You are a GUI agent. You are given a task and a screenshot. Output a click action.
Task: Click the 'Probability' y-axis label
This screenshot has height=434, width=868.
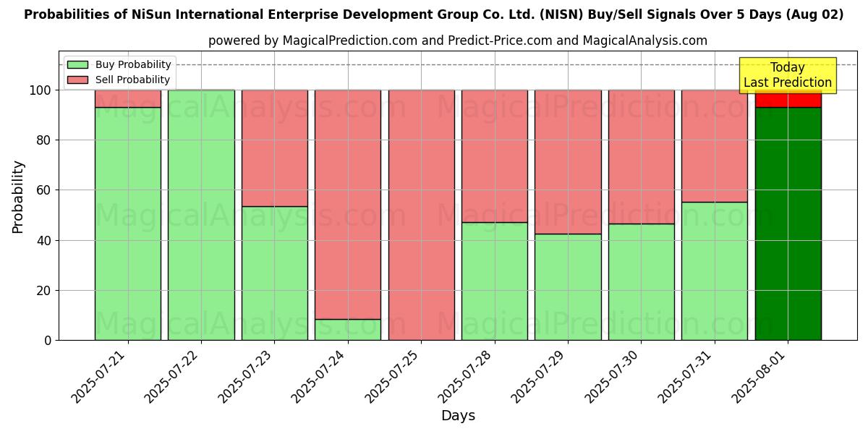(18, 197)
